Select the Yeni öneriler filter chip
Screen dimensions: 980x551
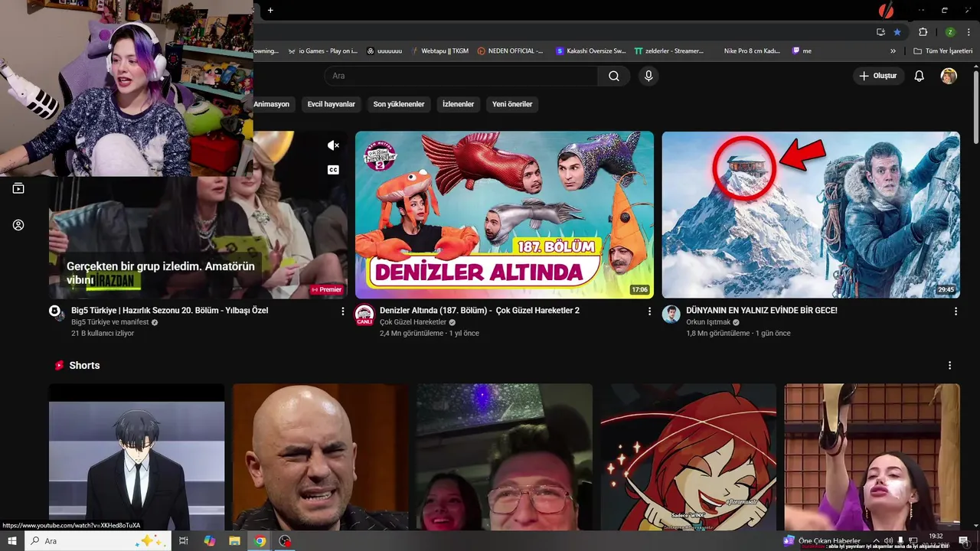click(x=512, y=104)
